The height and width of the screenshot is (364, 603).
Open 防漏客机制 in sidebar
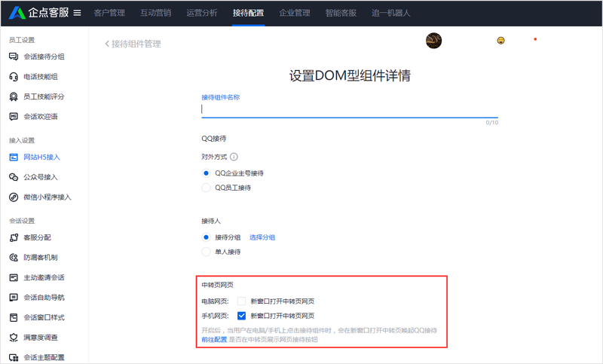(x=41, y=258)
